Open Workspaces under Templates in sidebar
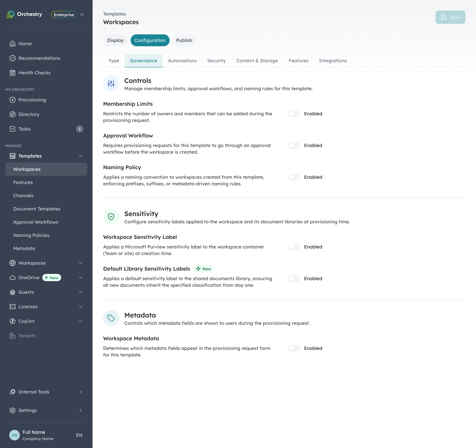This screenshot has width=476, height=448. pos(46,169)
